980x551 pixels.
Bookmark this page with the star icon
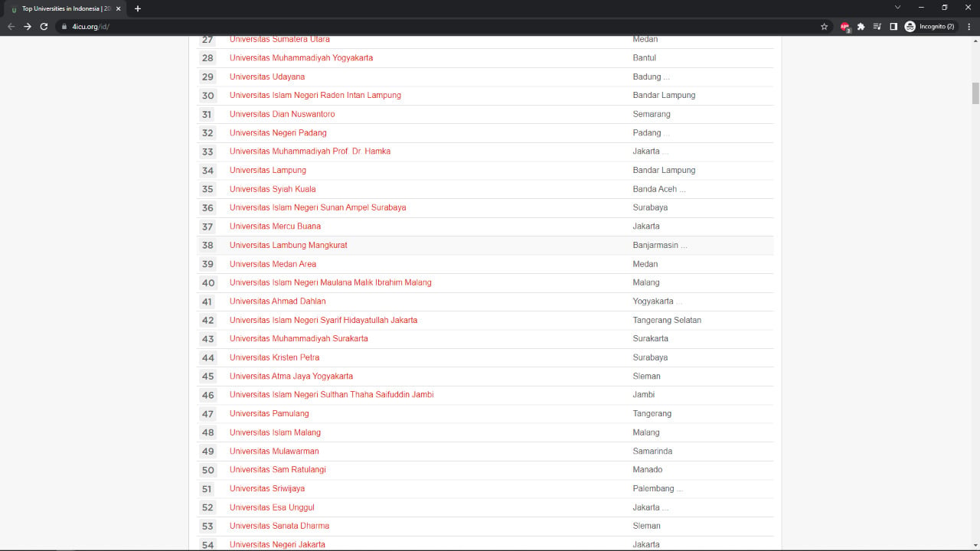[x=824, y=26]
